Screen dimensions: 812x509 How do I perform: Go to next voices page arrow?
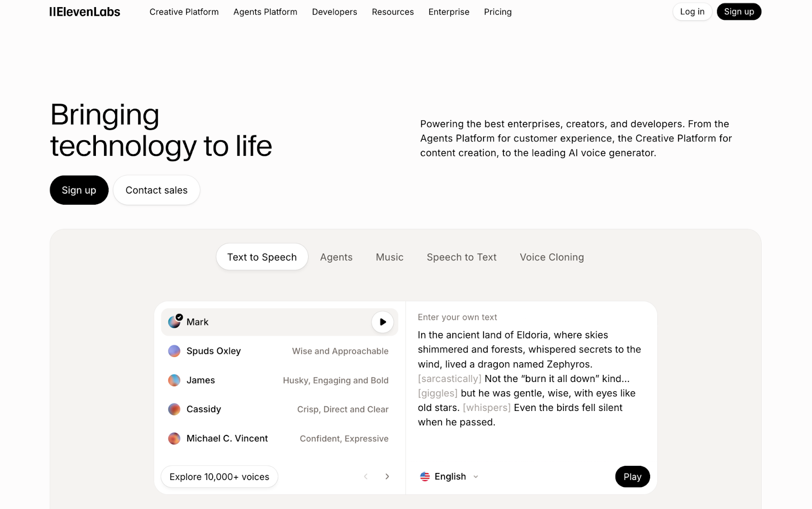[x=387, y=476]
